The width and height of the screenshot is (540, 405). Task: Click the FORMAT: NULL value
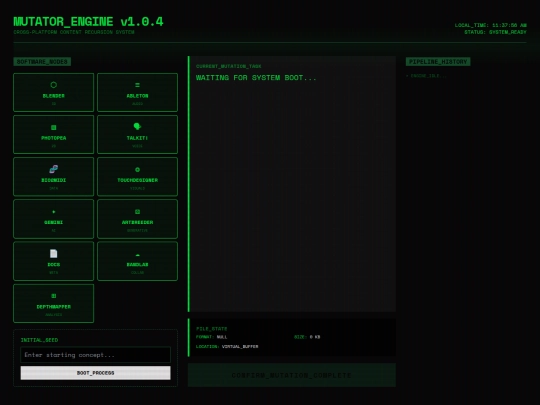pyautogui.click(x=211, y=337)
